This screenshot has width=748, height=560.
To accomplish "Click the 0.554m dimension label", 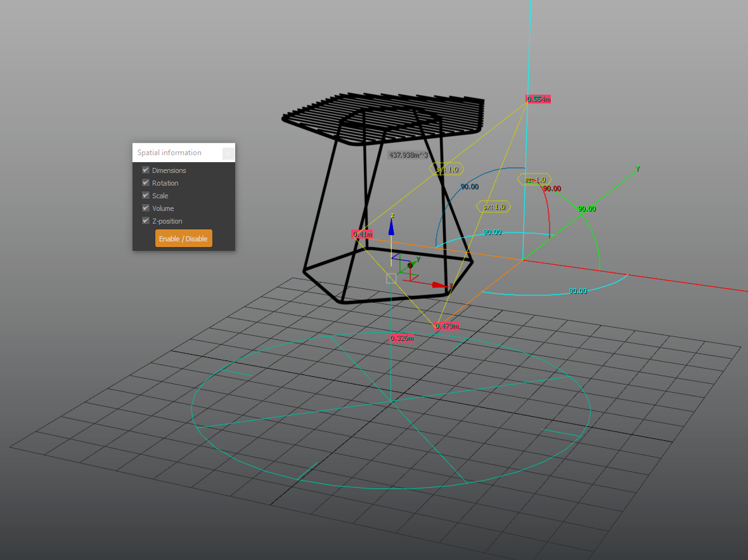I will click(538, 99).
